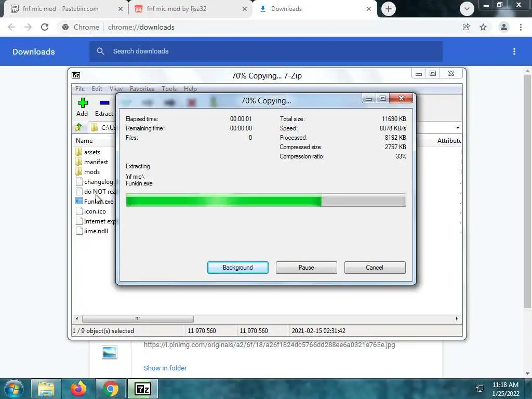This screenshot has width=532, height=399.
Task: Open Chrome from taskbar
Action: [x=111, y=389]
